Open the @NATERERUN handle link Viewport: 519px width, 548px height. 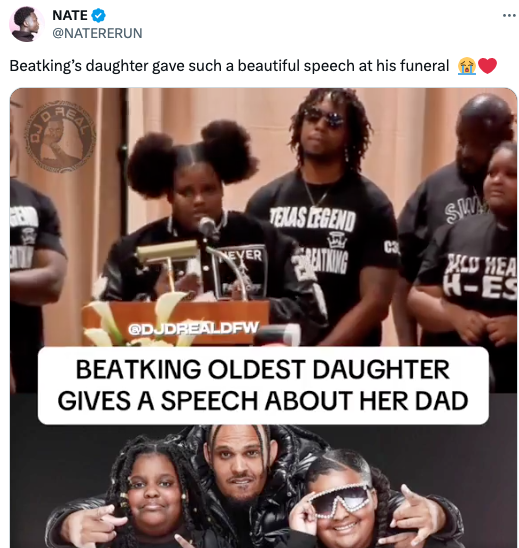tap(97, 33)
